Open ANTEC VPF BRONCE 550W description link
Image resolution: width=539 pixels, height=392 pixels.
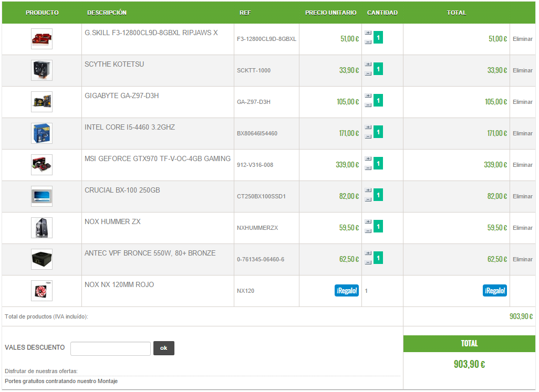tap(150, 253)
